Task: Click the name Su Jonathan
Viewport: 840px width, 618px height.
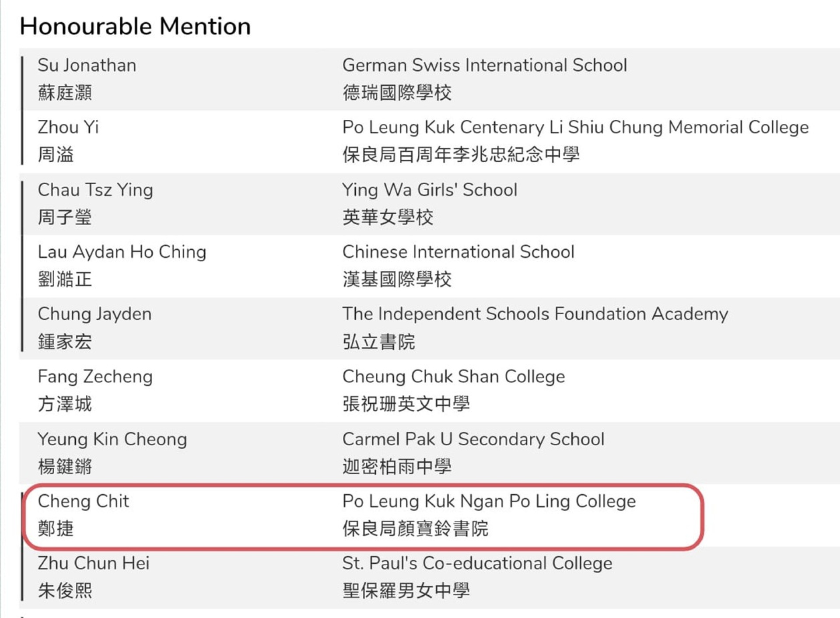Action: coord(87,65)
